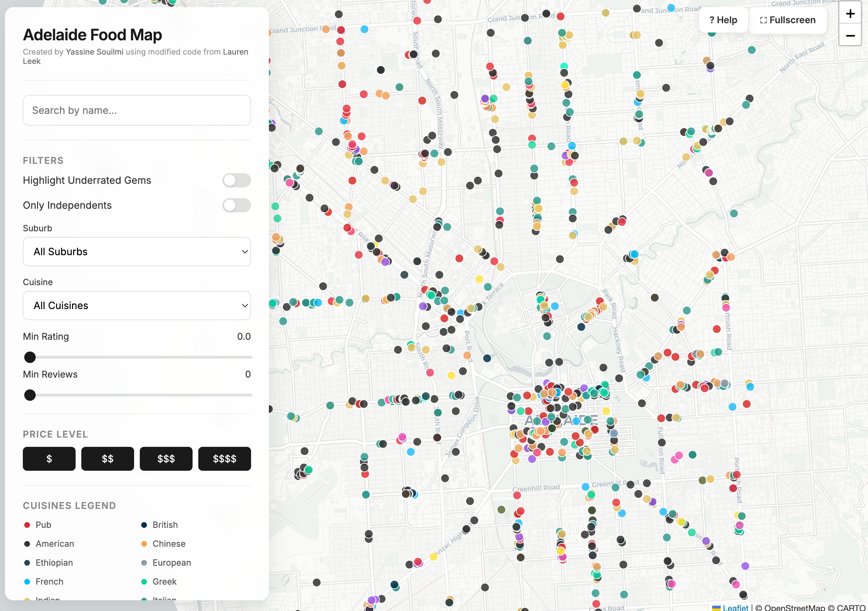This screenshot has width=868, height=611.
Task: Click the Search by name input field
Action: pyautogui.click(x=137, y=110)
